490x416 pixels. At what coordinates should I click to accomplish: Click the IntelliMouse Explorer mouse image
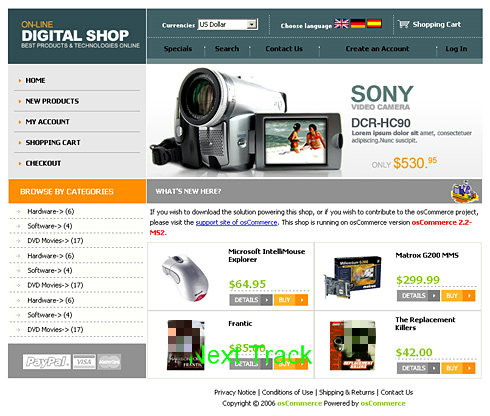(x=186, y=277)
